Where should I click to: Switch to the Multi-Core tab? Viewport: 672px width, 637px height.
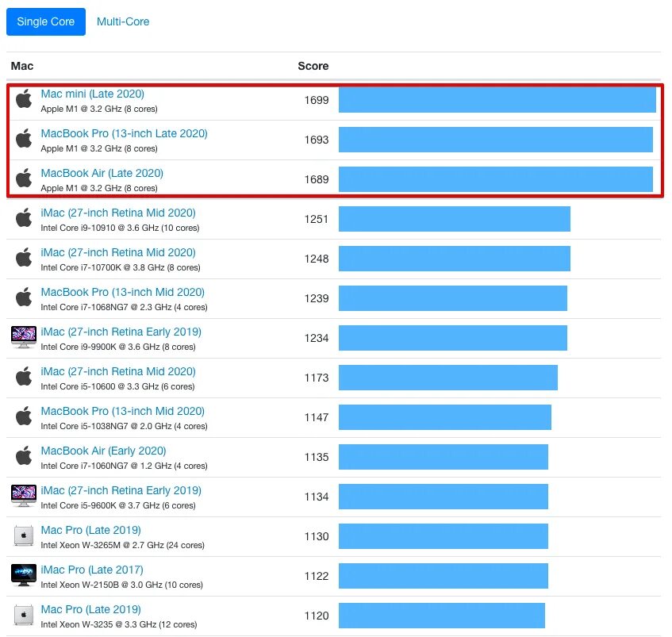[123, 22]
